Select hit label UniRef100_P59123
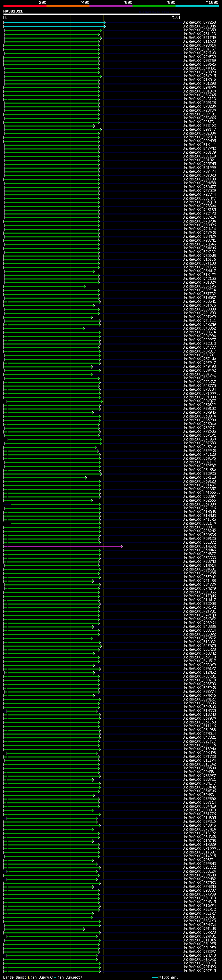The width and height of the screenshot is (222, 980). (199, 481)
